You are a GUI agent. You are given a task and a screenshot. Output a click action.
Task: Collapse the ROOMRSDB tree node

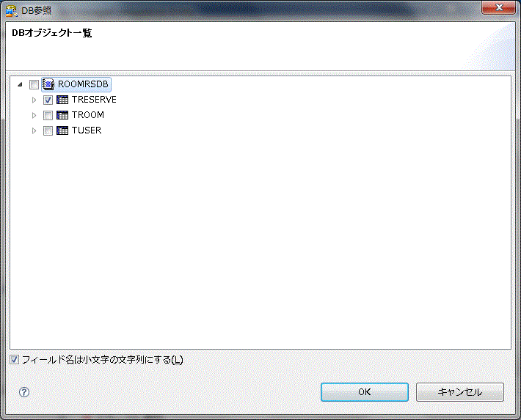20,84
